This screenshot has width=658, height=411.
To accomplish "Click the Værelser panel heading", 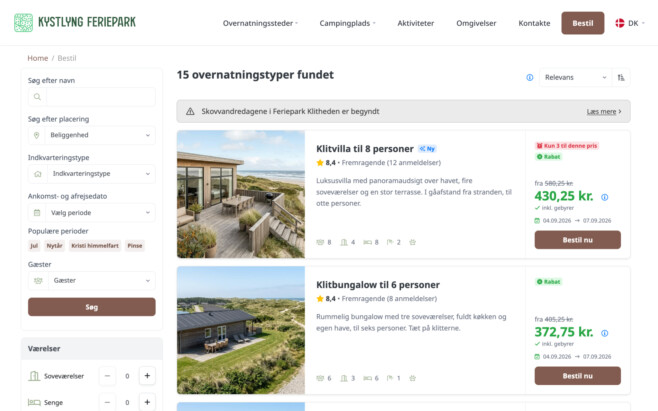I will 44,348.
